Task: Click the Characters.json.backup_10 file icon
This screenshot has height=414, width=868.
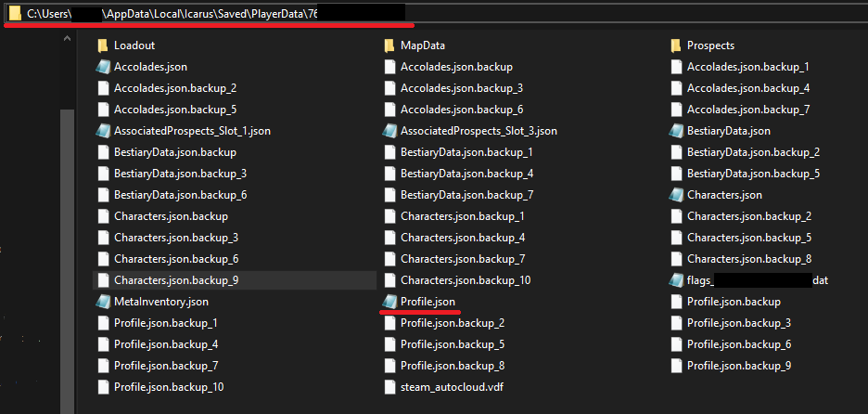Action: coord(390,280)
